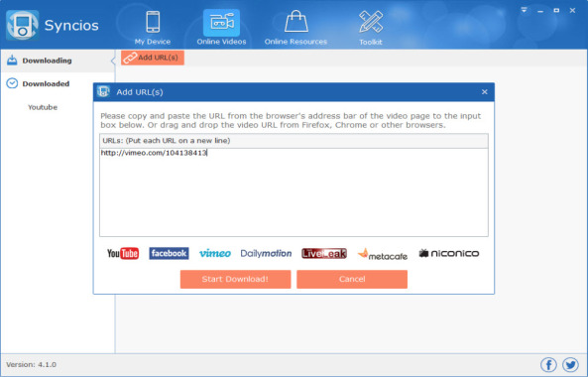The width and height of the screenshot is (588, 377).
Task: Click the LiveLeak logo
Action: point(324,254)
